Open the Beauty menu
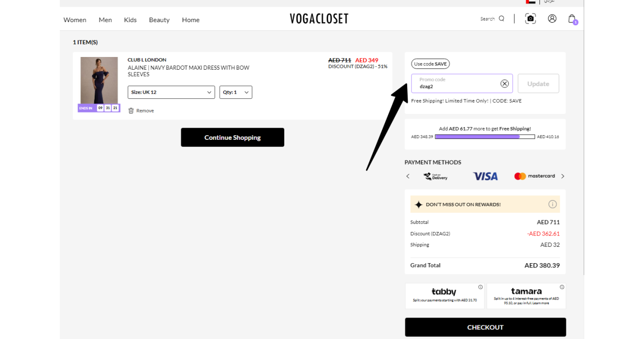 coord(159,20)
